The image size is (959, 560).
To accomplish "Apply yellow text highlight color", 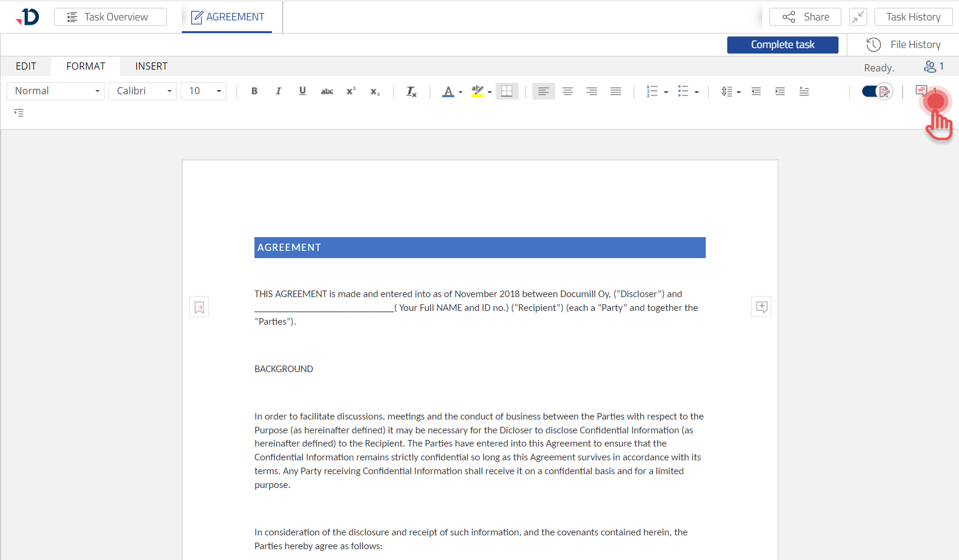I will [477, 91].
